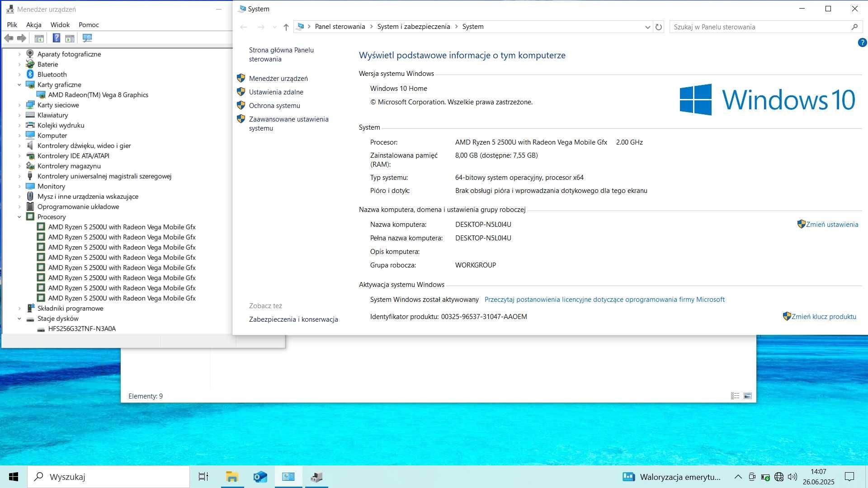
Task: Open the Akcja menu
Action: [x=34, y=25]
